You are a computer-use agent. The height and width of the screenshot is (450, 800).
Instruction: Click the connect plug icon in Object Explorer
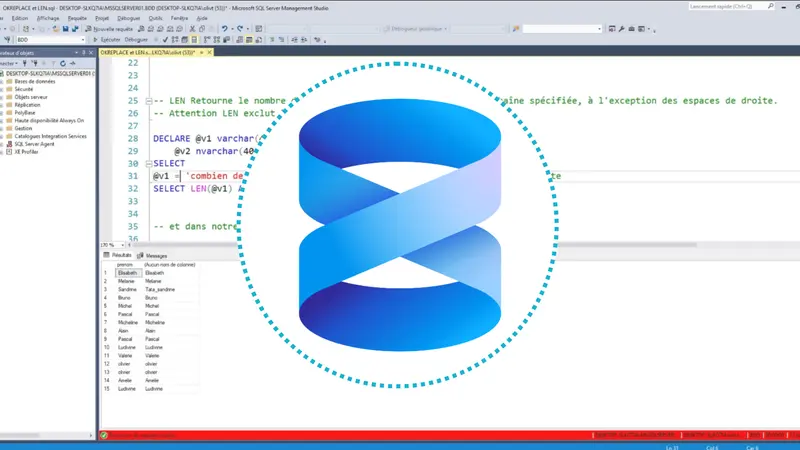(x=24, y=64)
